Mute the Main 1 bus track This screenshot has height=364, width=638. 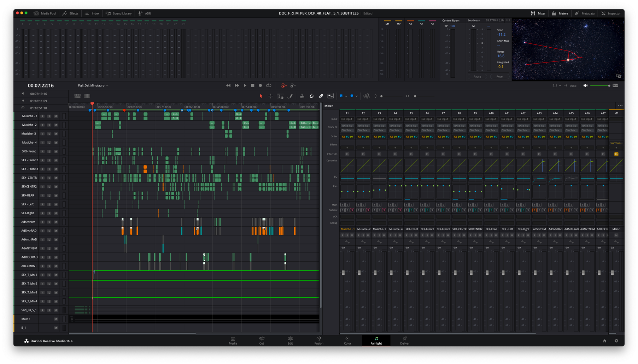[x=56, y=319]
